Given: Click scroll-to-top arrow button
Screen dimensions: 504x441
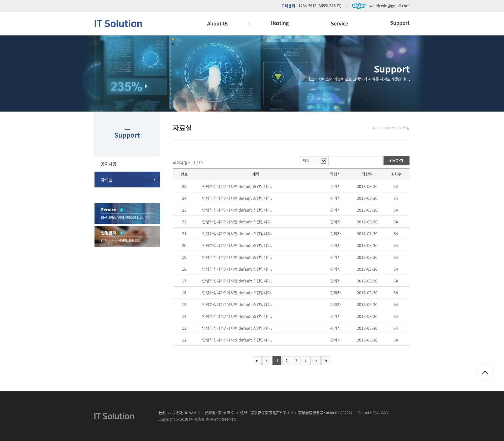Looking at the screenshot, I should 485,372.
